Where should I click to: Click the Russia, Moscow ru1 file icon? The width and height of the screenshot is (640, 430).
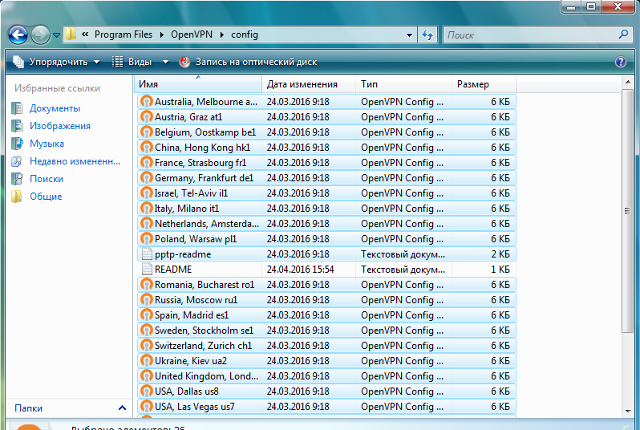click(x=146, y=300)
